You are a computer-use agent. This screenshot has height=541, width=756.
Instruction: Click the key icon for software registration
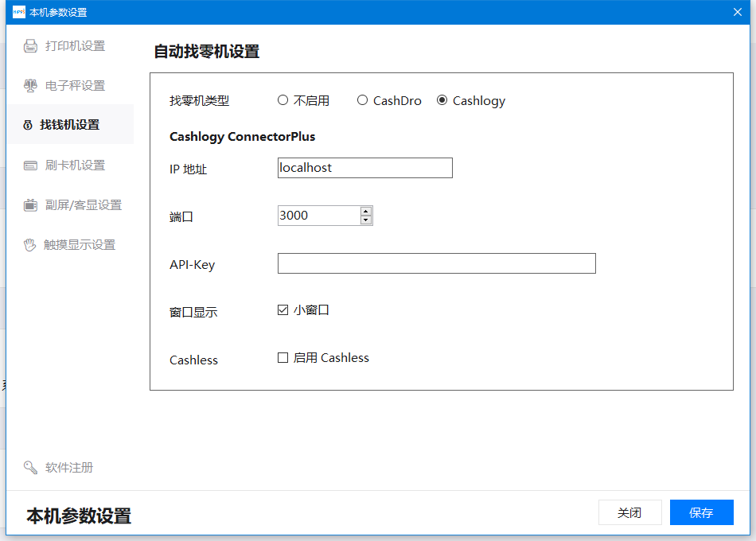(30, 467)
